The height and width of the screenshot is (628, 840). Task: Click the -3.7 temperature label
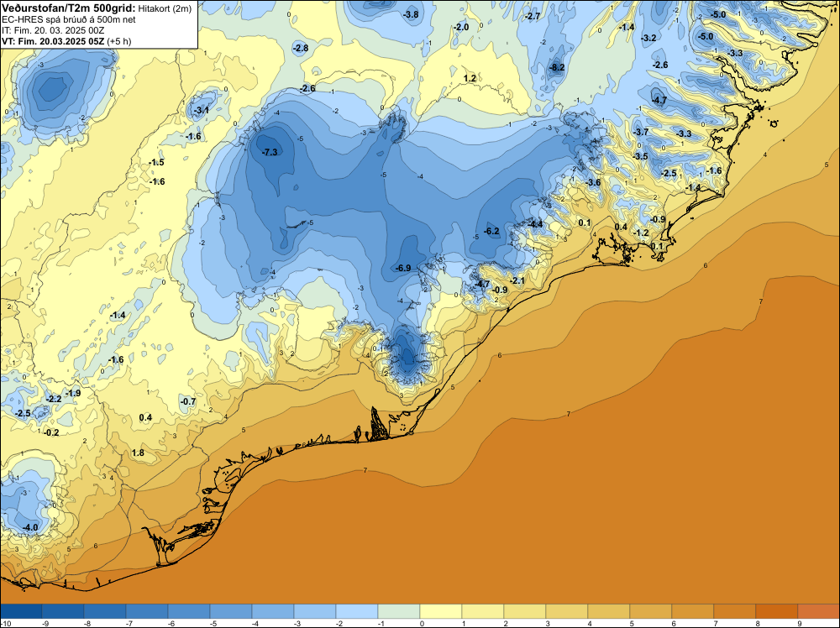pos(641,132)
